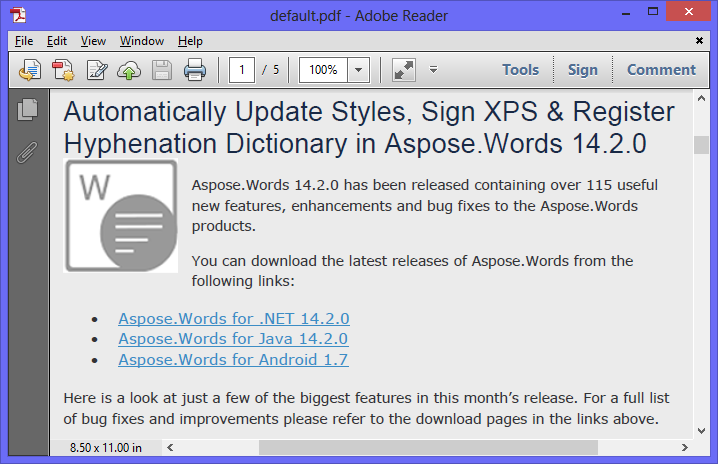Image resolution: width=718 pixels, height=464 pixels.
Task: Open the Page Thumbnails panel icon
Action: tap(27, 109)
